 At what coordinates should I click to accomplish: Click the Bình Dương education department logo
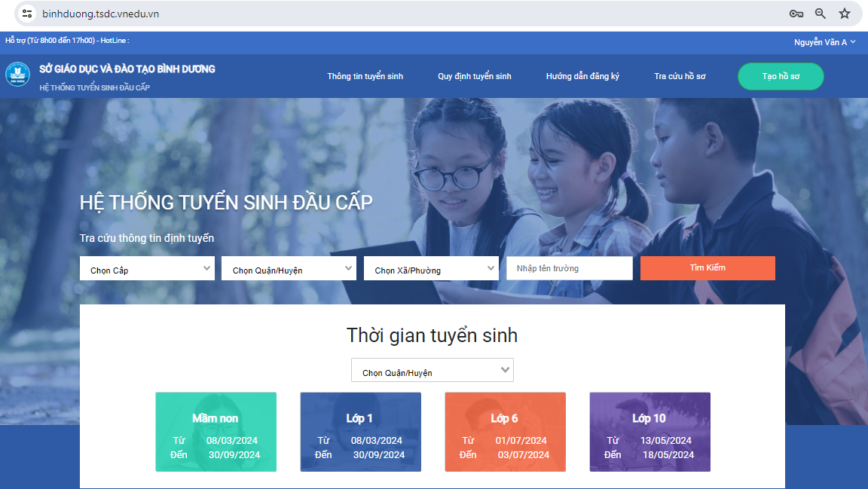(17, 75)
